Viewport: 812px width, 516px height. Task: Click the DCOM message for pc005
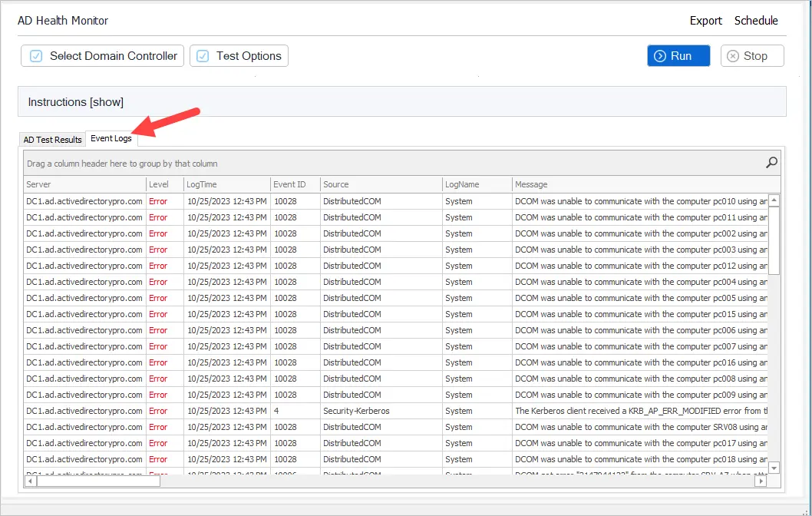click(x=641, y=298)
